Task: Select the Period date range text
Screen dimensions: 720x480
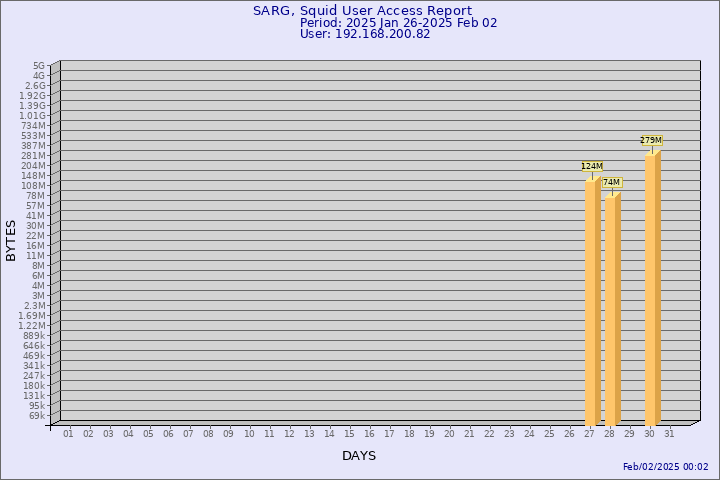Action: point(398,23)
